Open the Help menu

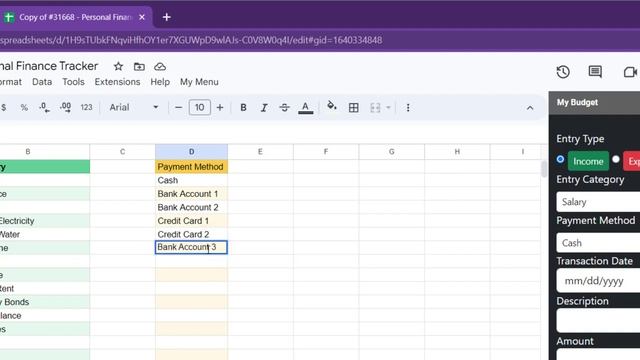click(160, 82)
